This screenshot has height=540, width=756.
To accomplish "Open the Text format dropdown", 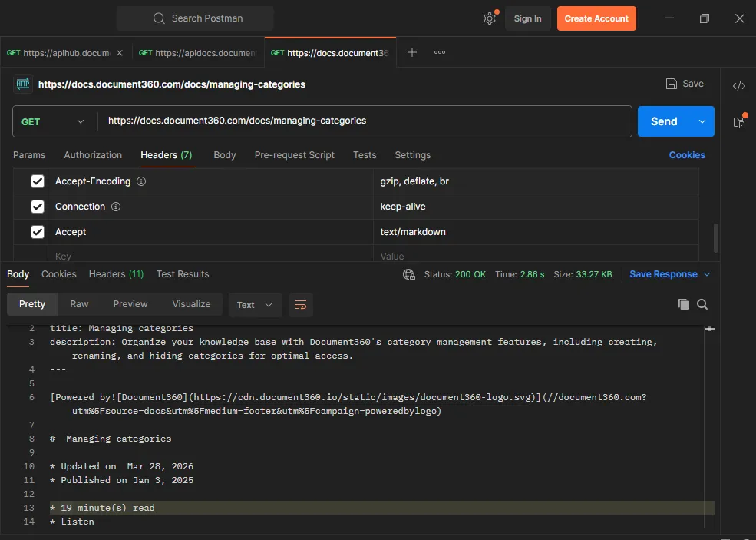I will tap(255, 305).
